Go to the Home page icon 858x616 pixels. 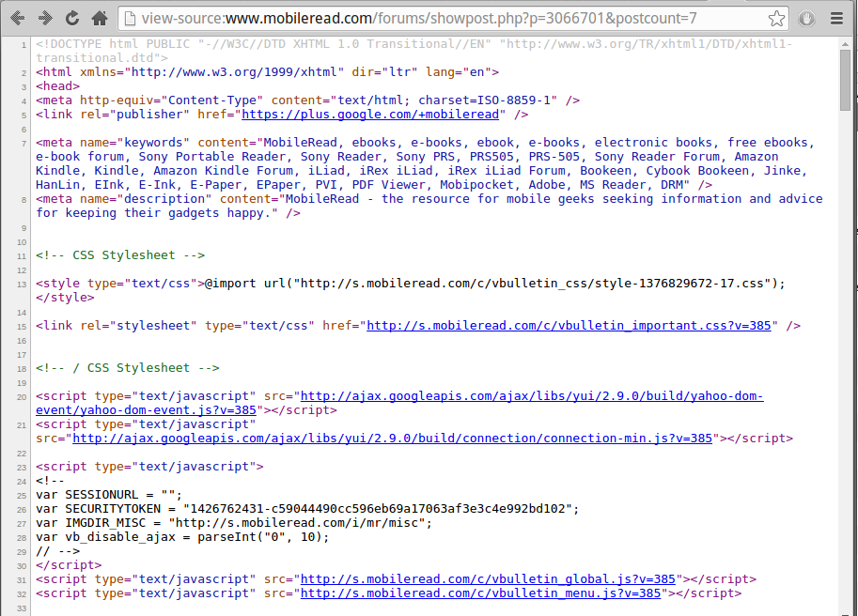click(x=100, y=19)
